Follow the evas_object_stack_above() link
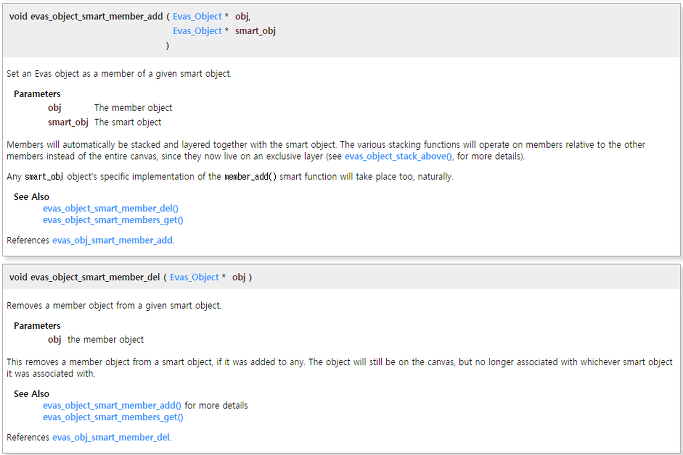 pos(399,156)
